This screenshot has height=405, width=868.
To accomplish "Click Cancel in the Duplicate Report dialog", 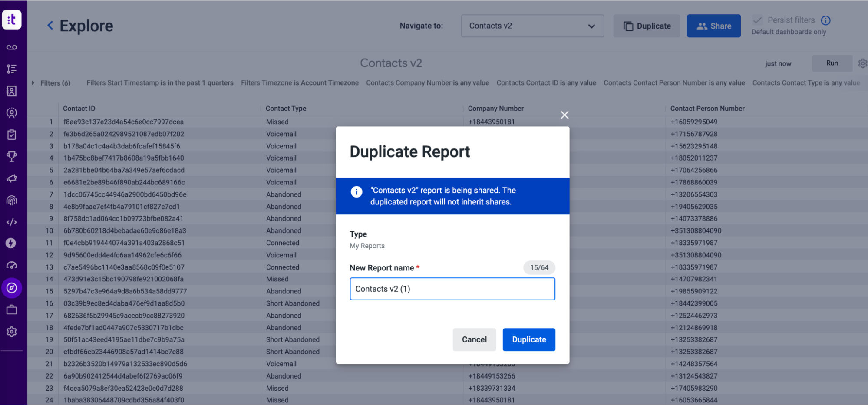I will [x=474, y=339].
